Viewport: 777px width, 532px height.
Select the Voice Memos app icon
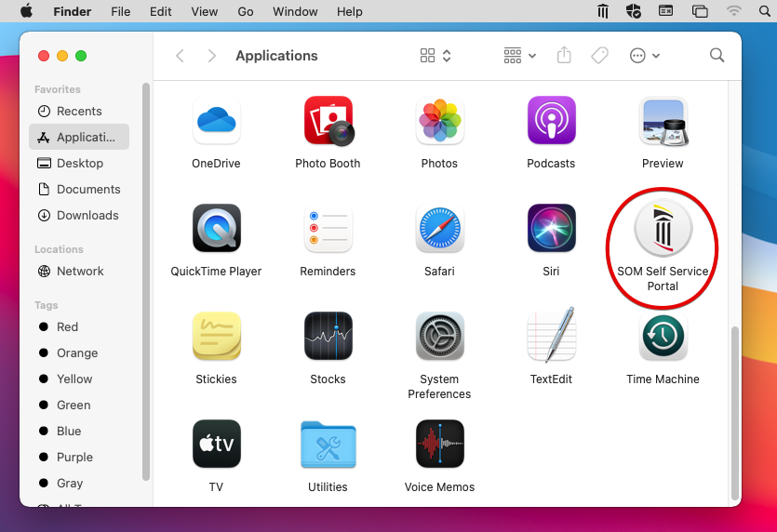[439, 446]
